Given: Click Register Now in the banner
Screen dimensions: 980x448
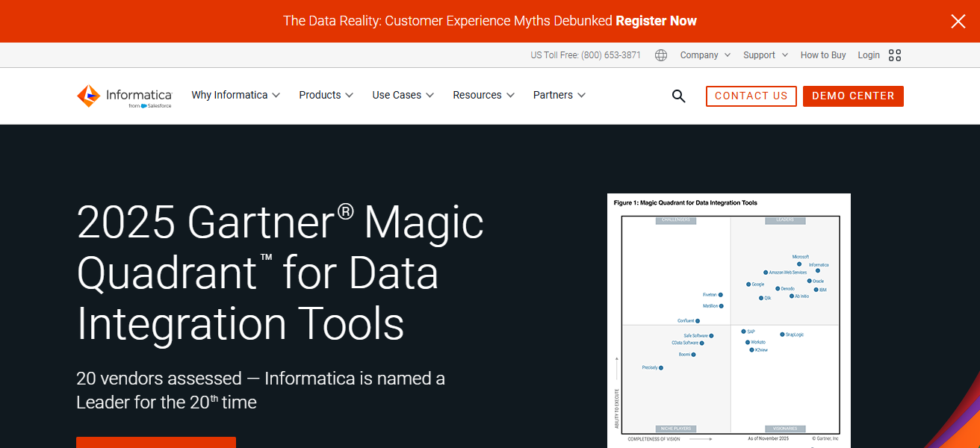Looking at the screenshot, I should coord(656,21).
